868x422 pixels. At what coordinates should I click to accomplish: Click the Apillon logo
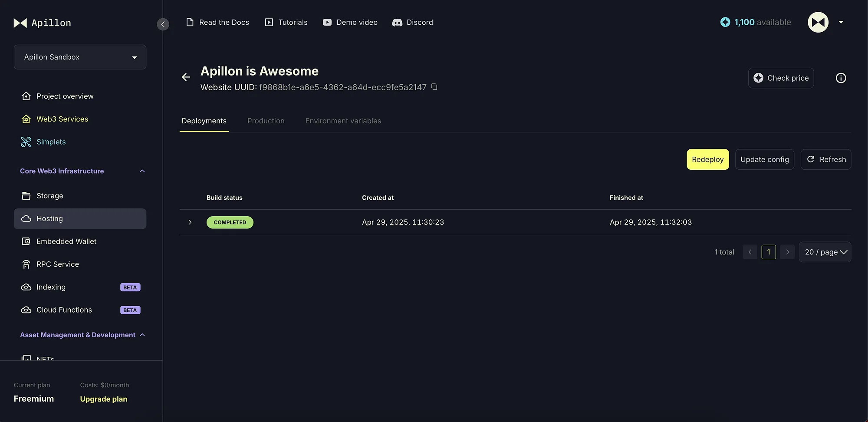(x=42, y=23)
